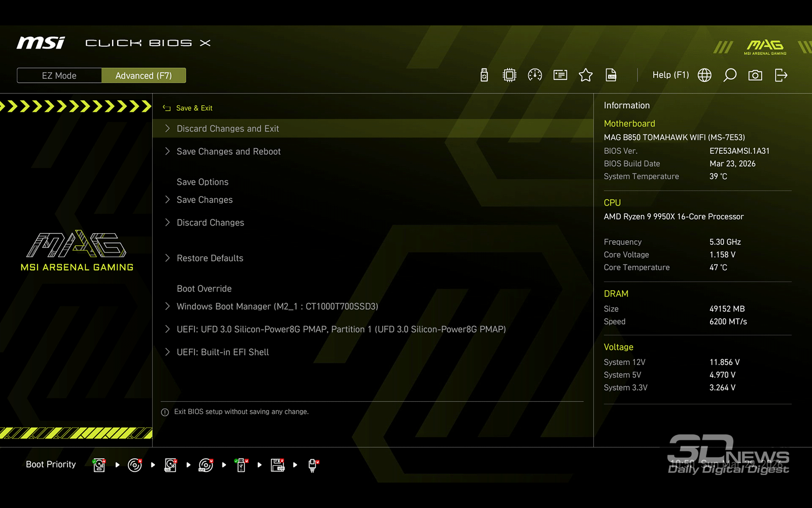812x508 pixels.
Task: Expand chevron next to UEFI: Built-in EFI Shell
Action: [167, 352]
